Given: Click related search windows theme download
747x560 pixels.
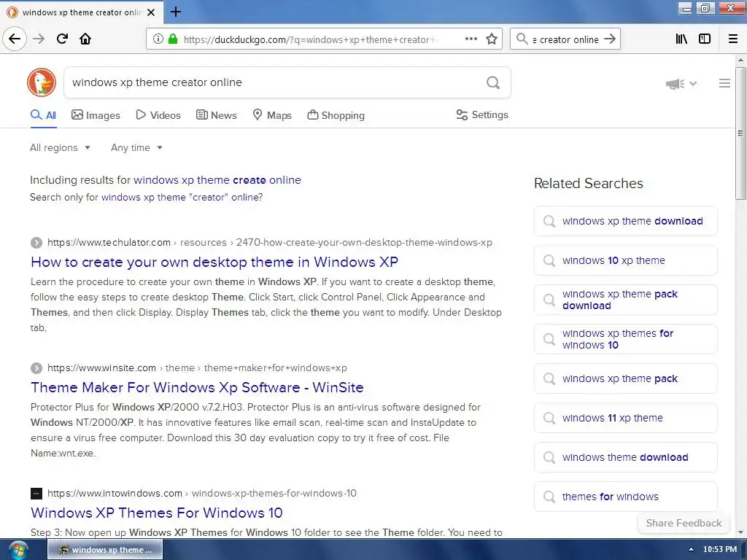Looking at the screenshot, I should pyautogui.click(x=626, y=457).
